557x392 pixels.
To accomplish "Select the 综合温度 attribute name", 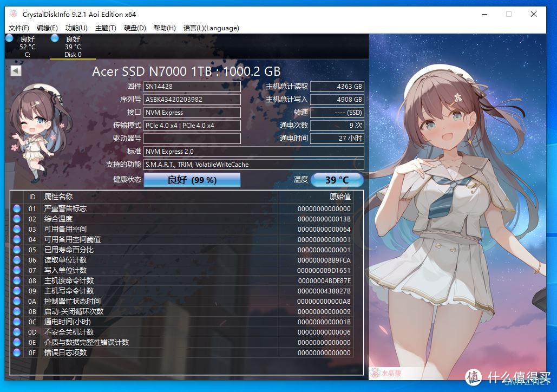I will tap(58, 219).
